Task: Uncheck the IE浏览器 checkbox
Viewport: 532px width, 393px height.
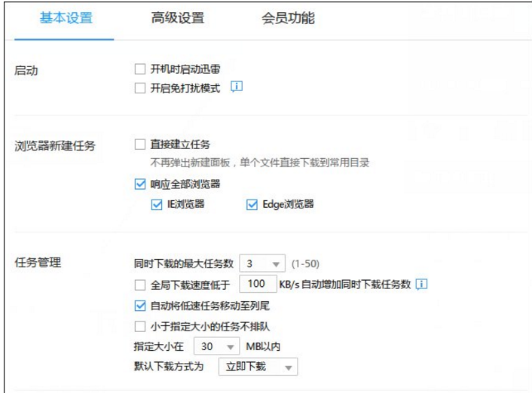Action: pos(157,205)
